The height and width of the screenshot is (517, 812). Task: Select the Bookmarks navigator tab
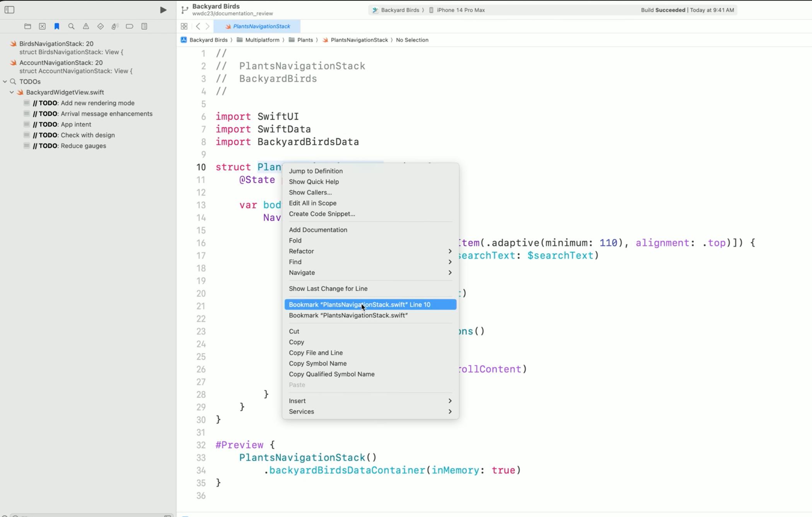[57, 26]
